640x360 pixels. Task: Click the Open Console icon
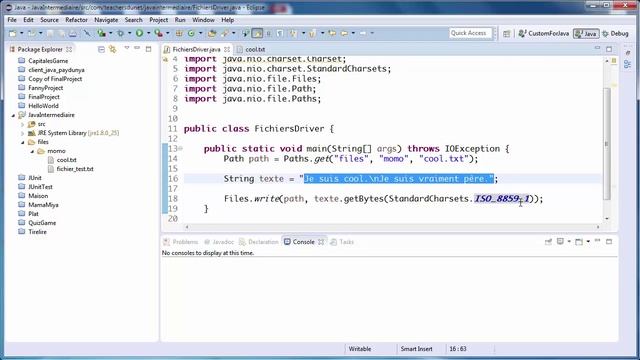[x=579, y=242]
